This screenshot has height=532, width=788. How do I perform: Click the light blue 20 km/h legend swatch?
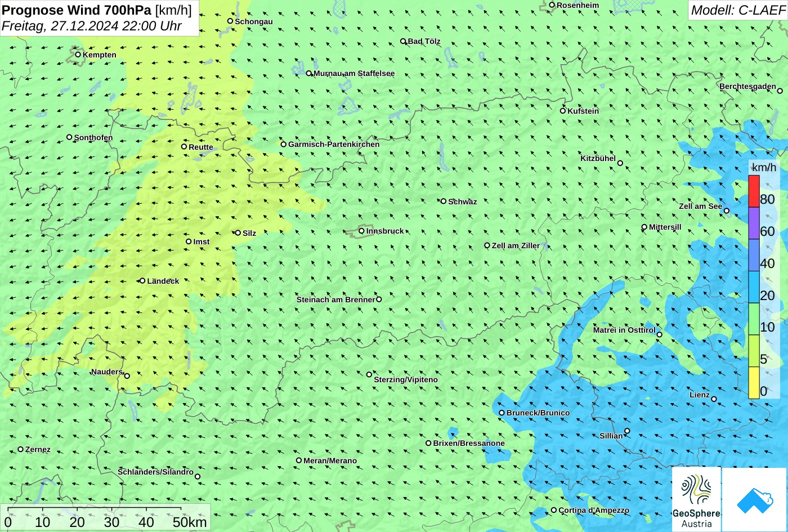coord(754,287)
